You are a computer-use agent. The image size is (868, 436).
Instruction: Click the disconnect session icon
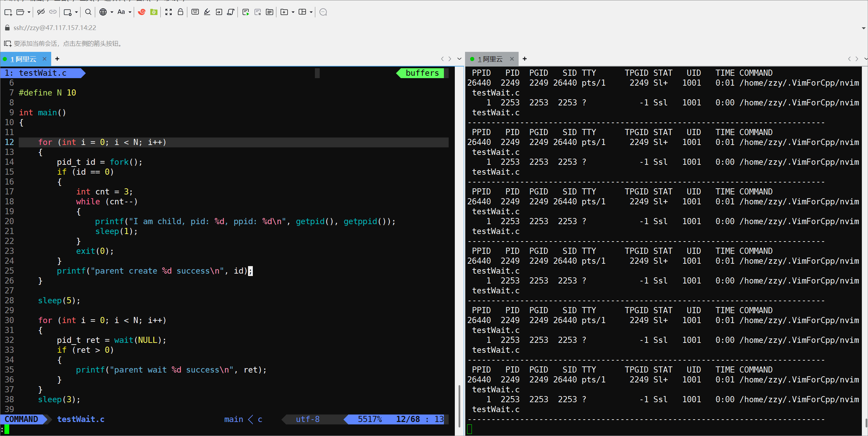(x=41, y=12)
